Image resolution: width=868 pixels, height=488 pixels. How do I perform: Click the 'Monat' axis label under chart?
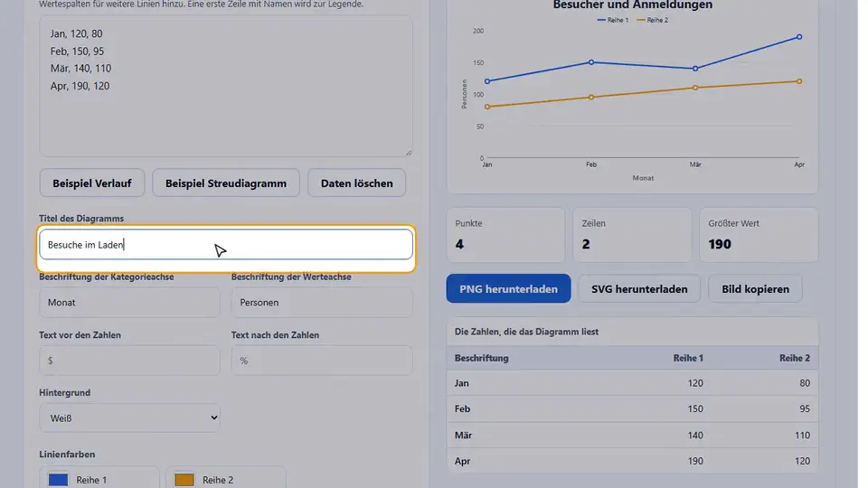(643, 178)
